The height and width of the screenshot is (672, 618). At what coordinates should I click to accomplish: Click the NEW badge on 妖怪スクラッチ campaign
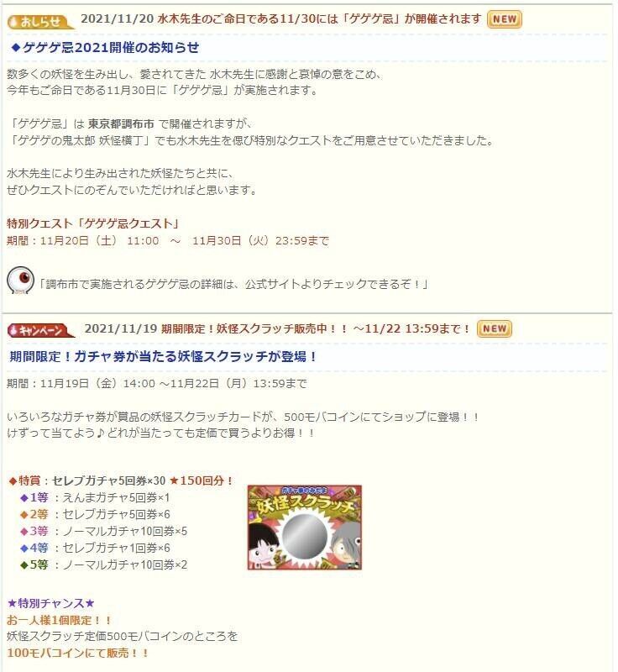[495, 328]
